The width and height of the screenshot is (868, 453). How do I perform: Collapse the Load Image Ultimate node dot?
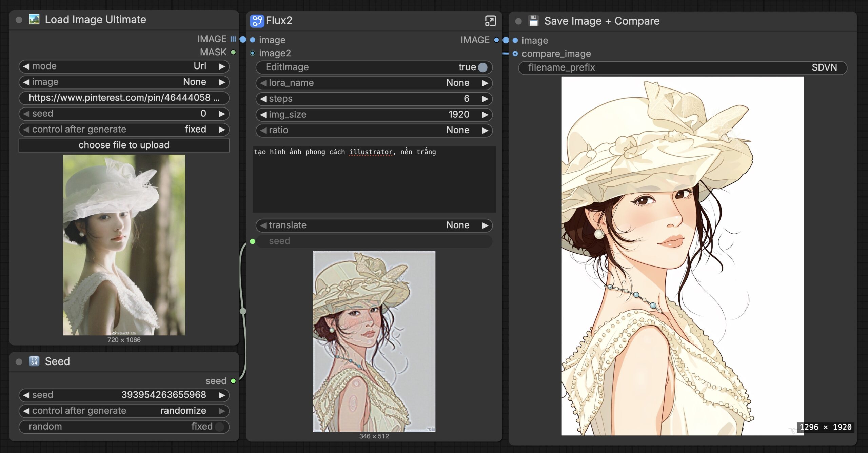[x=19, y=20]
